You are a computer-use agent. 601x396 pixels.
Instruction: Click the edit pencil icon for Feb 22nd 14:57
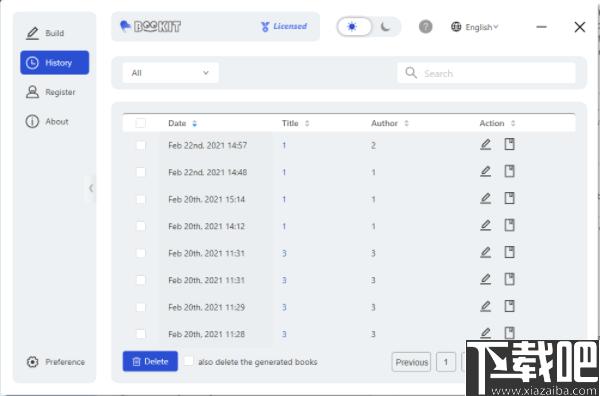486,145
